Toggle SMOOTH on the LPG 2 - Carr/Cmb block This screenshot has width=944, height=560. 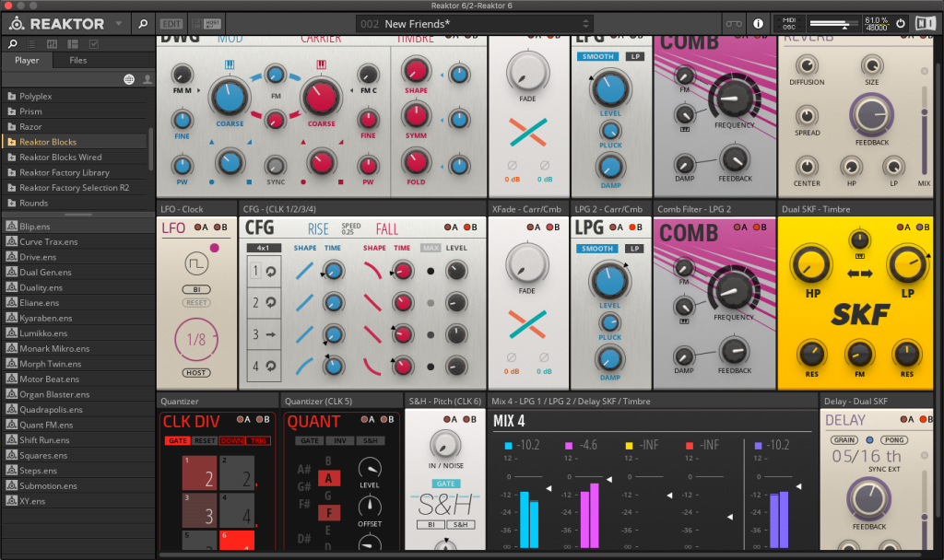pos(597,249)
